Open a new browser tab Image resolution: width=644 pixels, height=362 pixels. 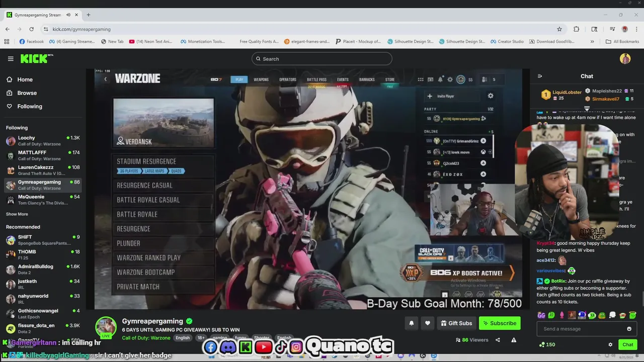point(89,15)
